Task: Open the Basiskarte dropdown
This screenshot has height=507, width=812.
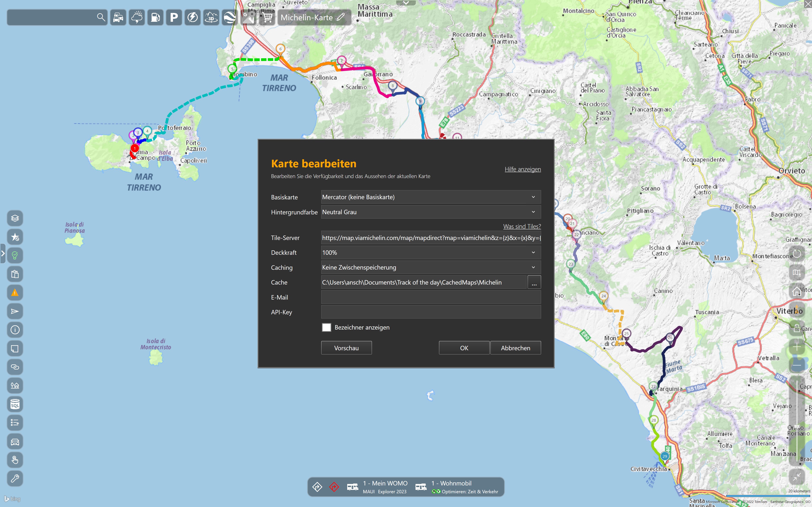Action: 431,197
